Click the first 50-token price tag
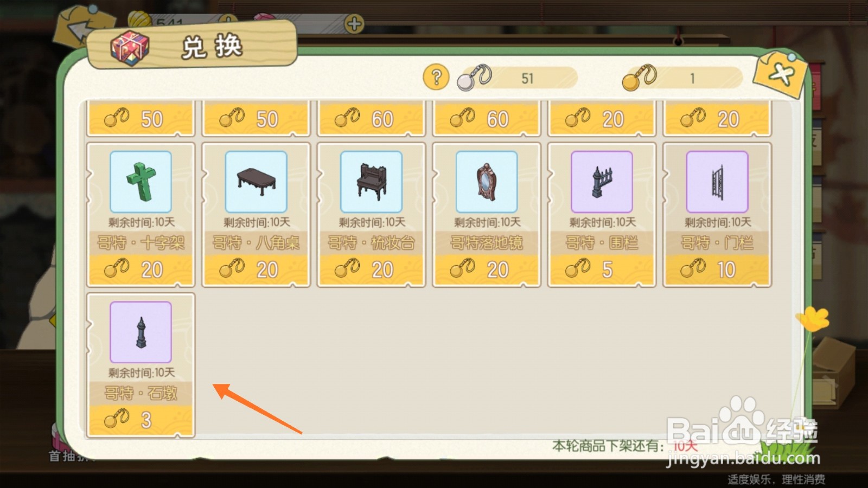Viewport: 868px width, 488px height. [x=141, y=119]
